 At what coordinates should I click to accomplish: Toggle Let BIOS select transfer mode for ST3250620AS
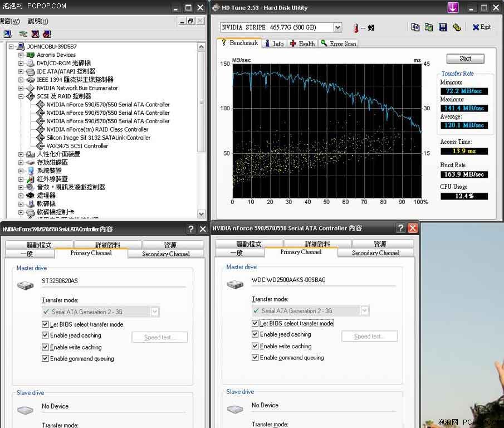coord(45,324)
